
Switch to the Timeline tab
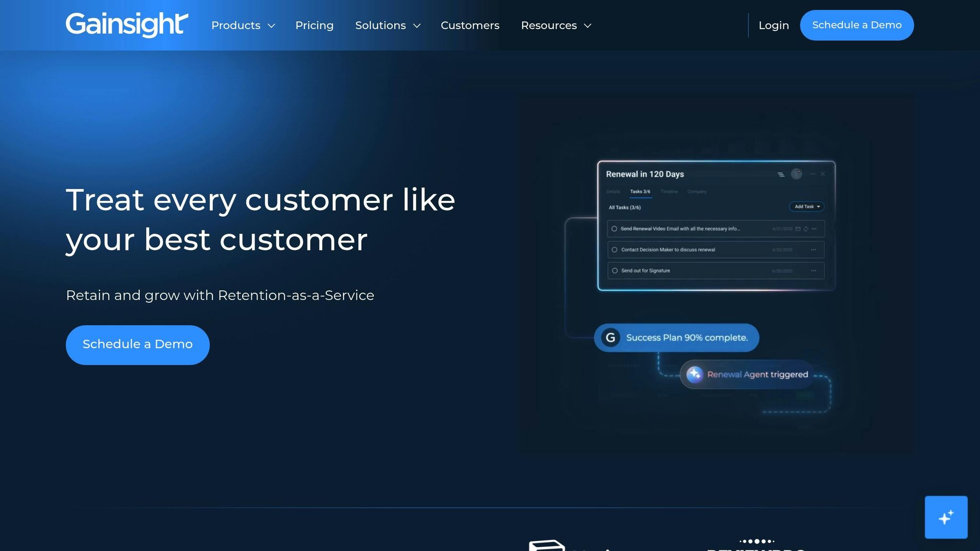tap(669, 192)
